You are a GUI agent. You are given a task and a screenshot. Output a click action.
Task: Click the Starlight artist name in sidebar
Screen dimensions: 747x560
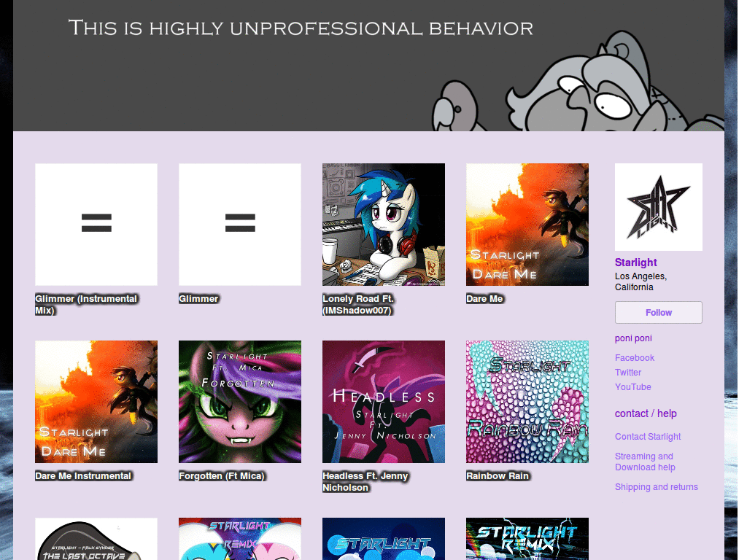click(635, 262)
